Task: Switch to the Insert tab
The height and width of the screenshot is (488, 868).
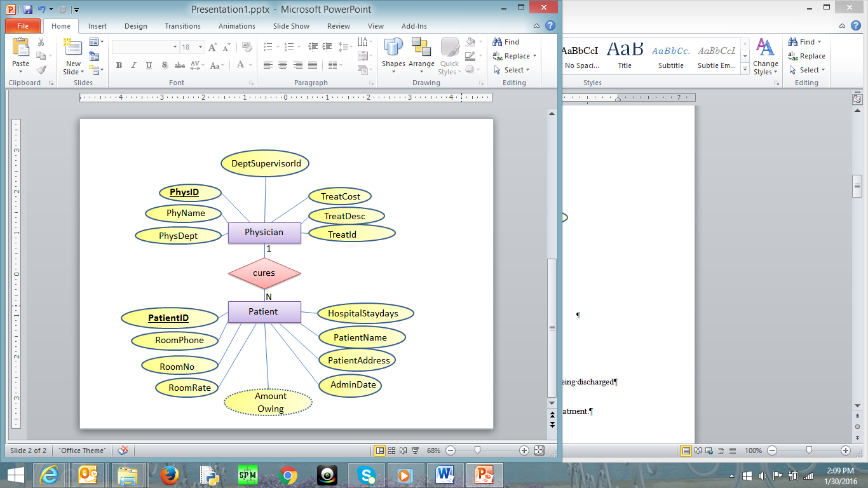Action: (97, 26)
